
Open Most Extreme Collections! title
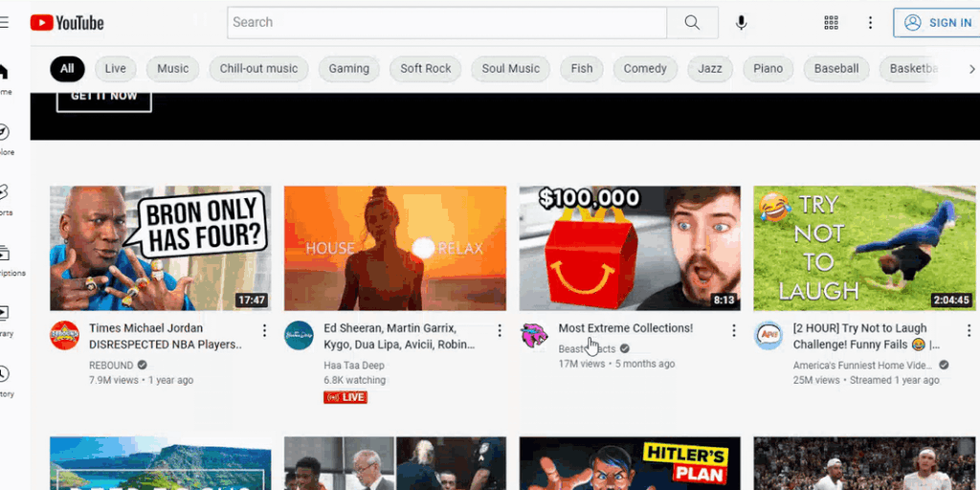[x=626, y=328]
